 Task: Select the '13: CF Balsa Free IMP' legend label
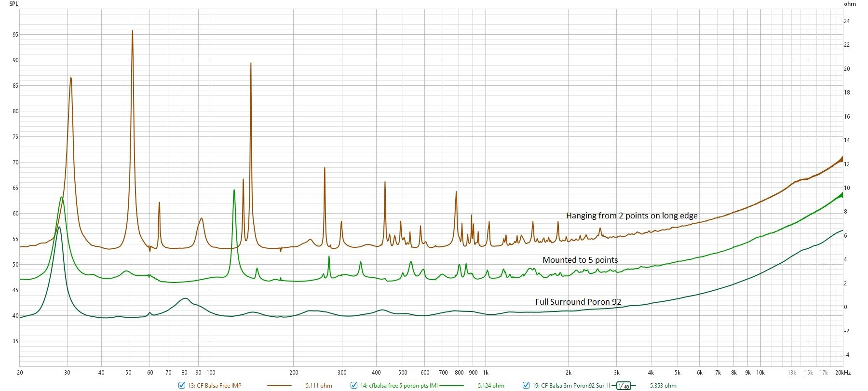[215, 386]
